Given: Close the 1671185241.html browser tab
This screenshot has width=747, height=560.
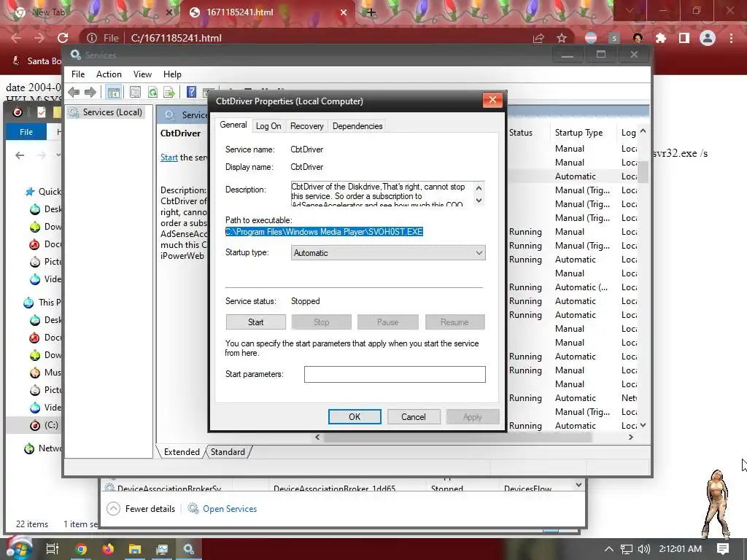Looking at the screenshot, I should pos(344,12).
